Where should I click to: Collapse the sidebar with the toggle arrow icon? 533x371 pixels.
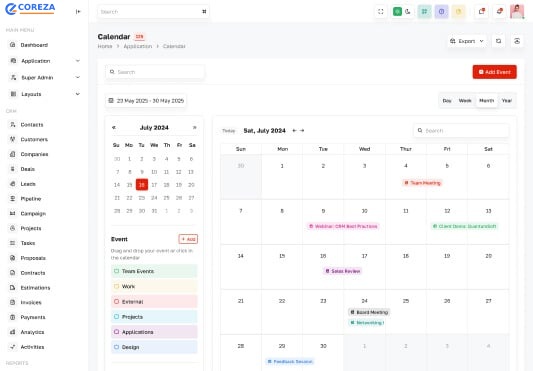point(78,12)
